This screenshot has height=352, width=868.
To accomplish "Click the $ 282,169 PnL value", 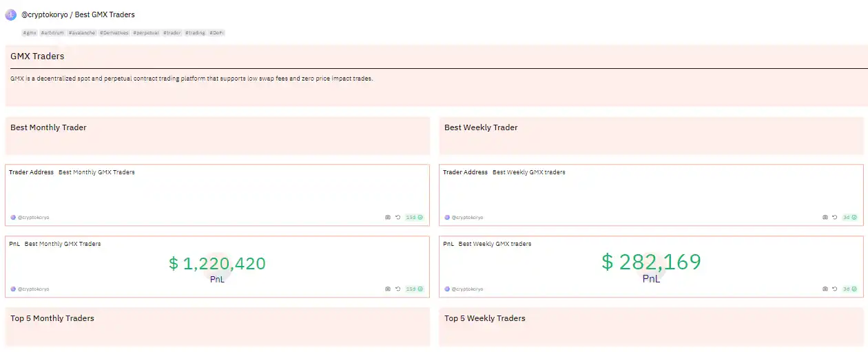I will [651, 262].
